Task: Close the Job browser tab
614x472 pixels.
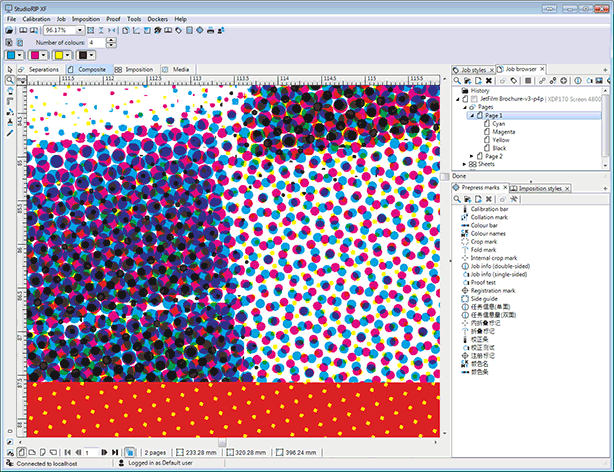Action: (x=542, y=69)
